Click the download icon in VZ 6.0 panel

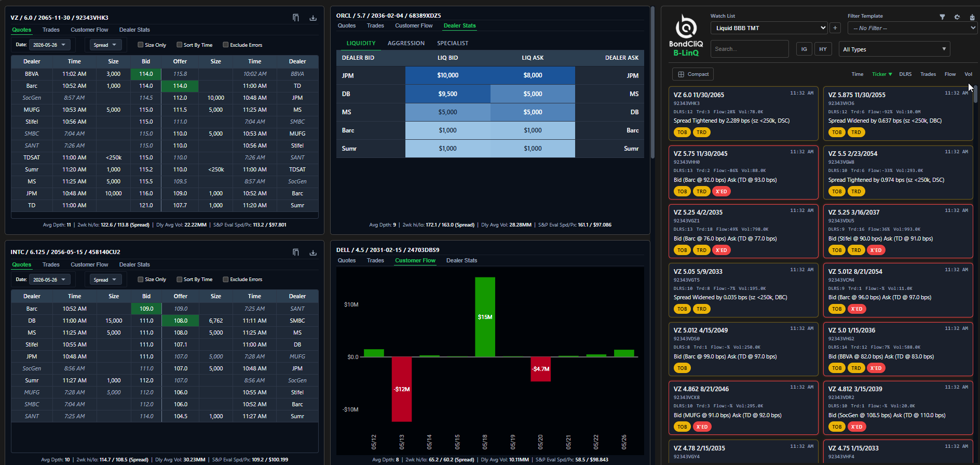313,18
